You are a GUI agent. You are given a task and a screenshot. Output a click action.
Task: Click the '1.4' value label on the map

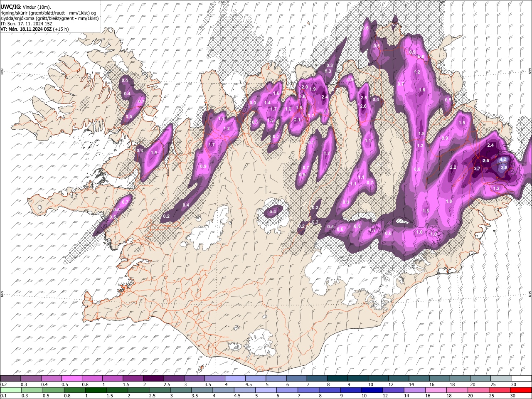click(x=268, y=103)
